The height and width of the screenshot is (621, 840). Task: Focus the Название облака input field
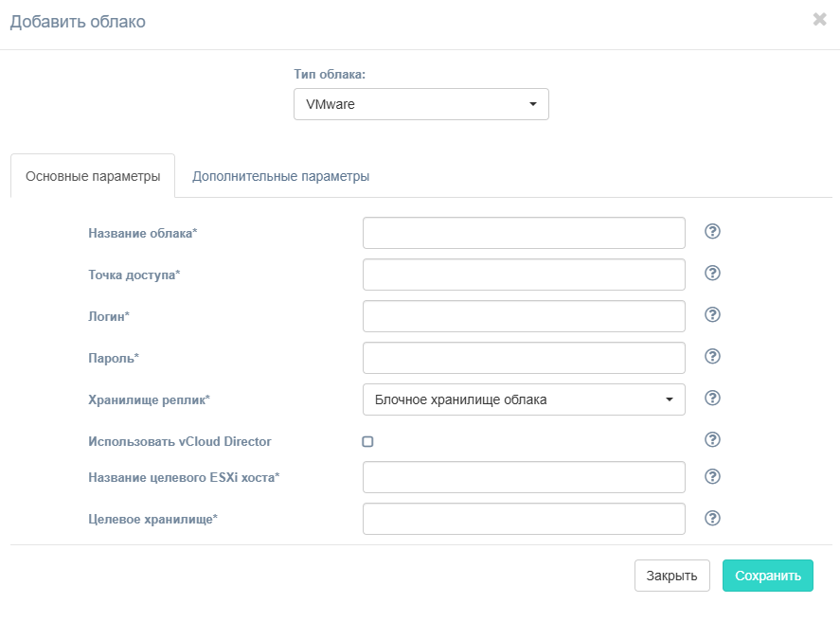(x=524, y=233)
